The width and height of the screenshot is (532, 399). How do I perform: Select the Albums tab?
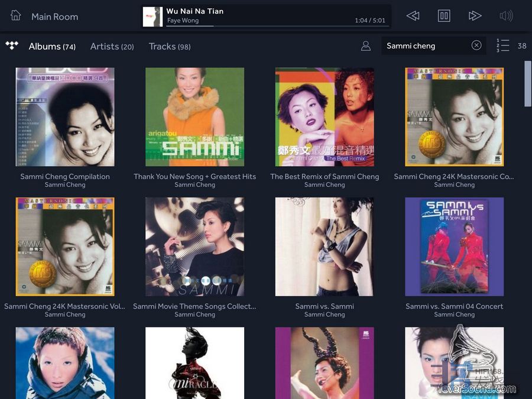[52, 46]
